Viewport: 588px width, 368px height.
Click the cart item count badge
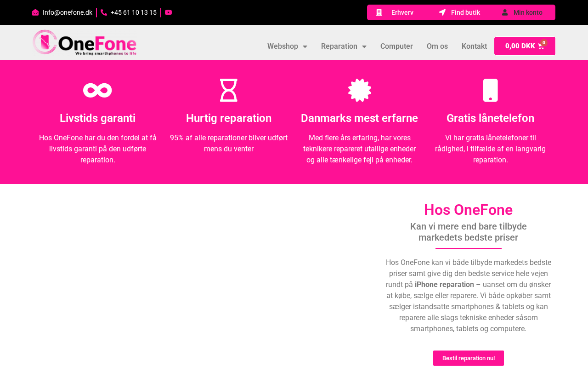tap(544, 43)
